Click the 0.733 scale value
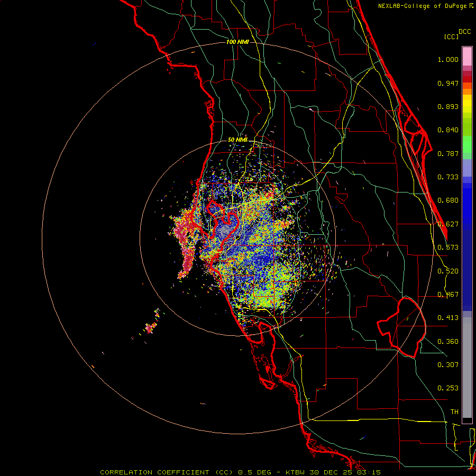This screenshot has height=476, width=476. coord(448,177)
